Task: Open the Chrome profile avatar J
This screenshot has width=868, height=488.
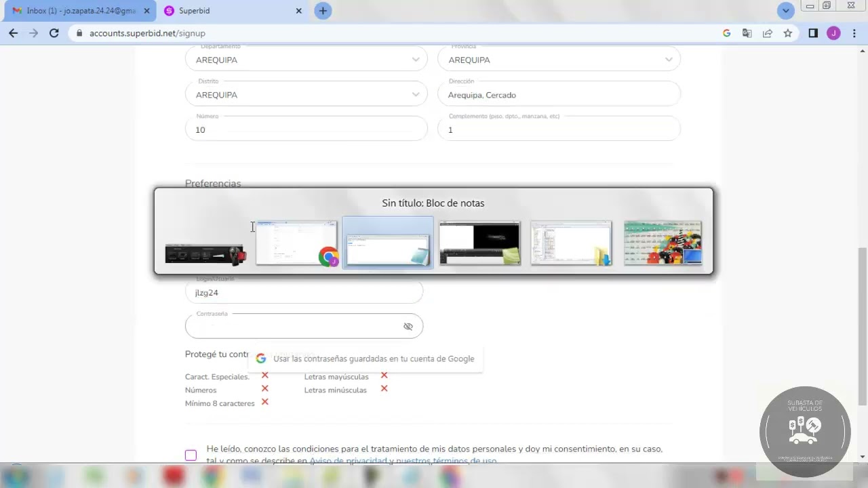Action: [x=833, y=33]
